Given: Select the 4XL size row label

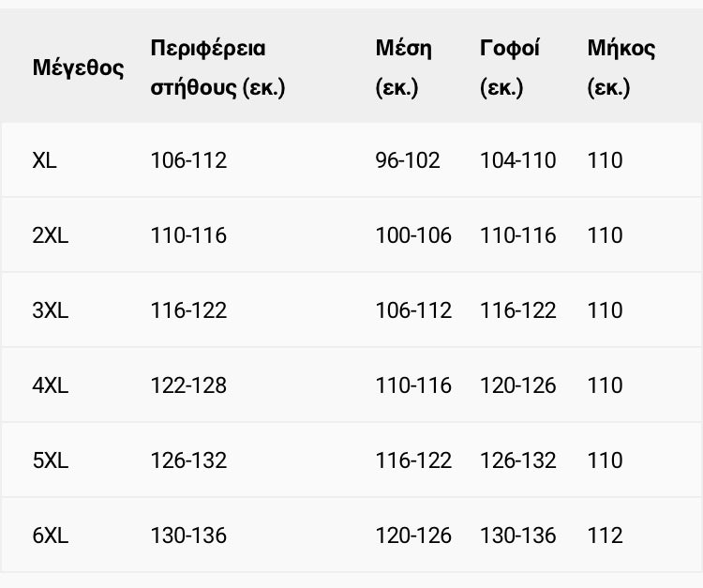Looking at the screenshot, I should [50, 385].
